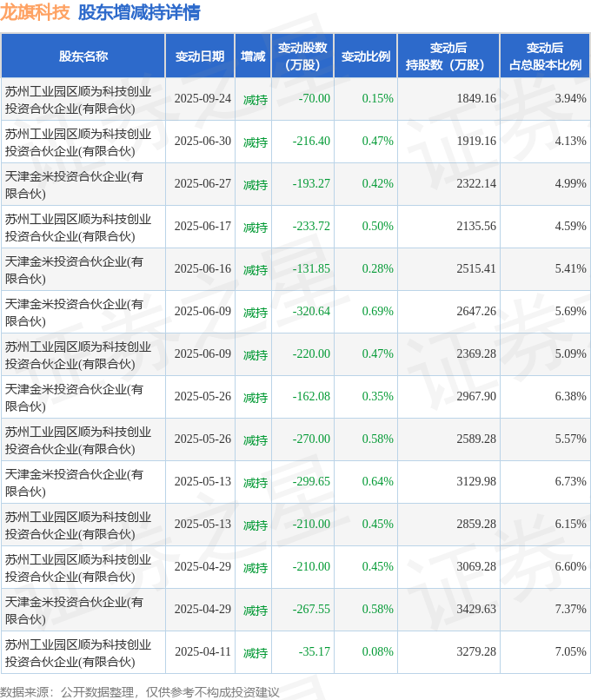The height and width of the screenshot is (700, 591).
Task: Click the 股东增减持详情 heading
Action: point(139,12)
